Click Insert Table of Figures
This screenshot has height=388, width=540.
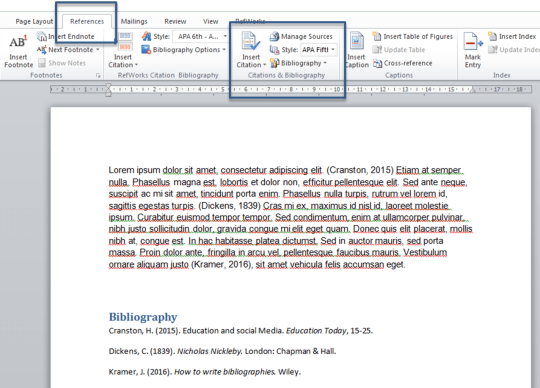(412, 36)
